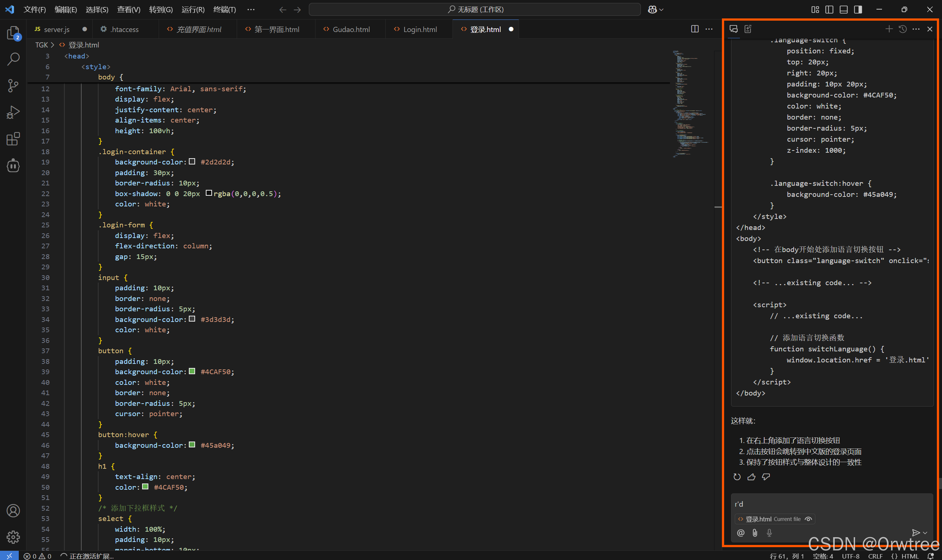
Task: Toggle the current file context eye icon
Action: 808,519
